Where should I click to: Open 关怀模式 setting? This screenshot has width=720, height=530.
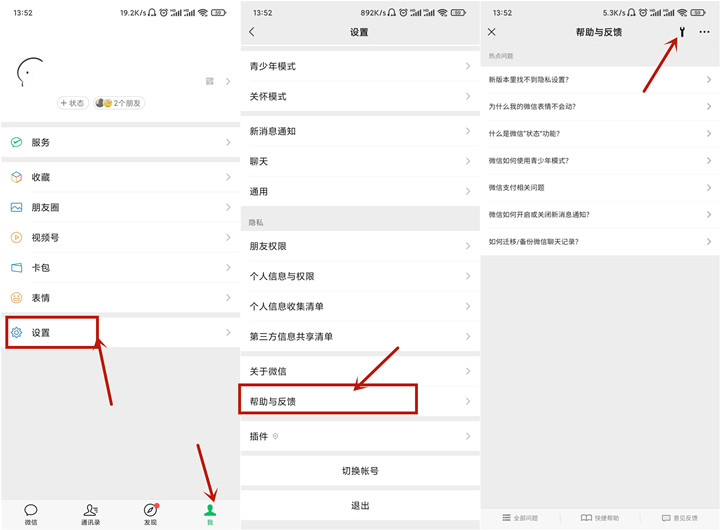pos(360,96)
